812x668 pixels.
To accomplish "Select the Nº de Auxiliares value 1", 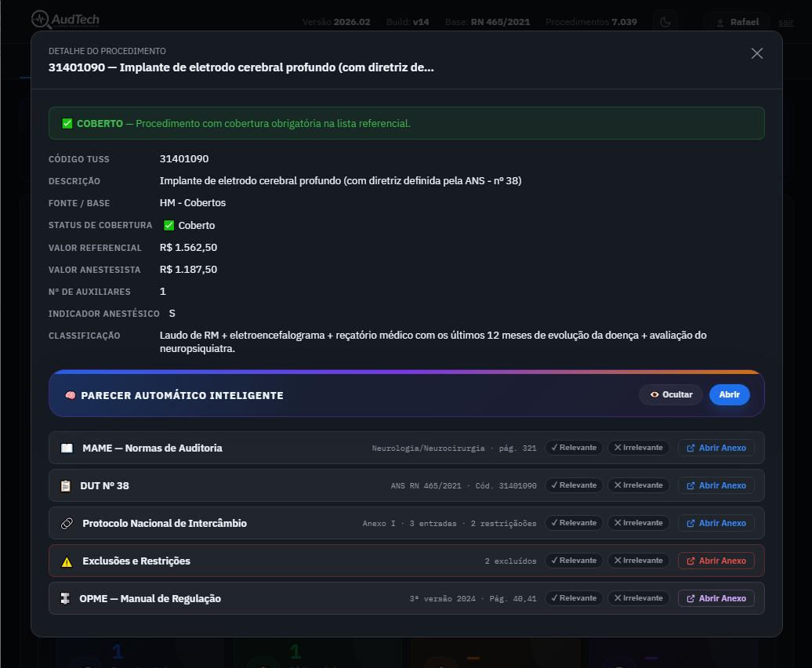I will point(162,292).
